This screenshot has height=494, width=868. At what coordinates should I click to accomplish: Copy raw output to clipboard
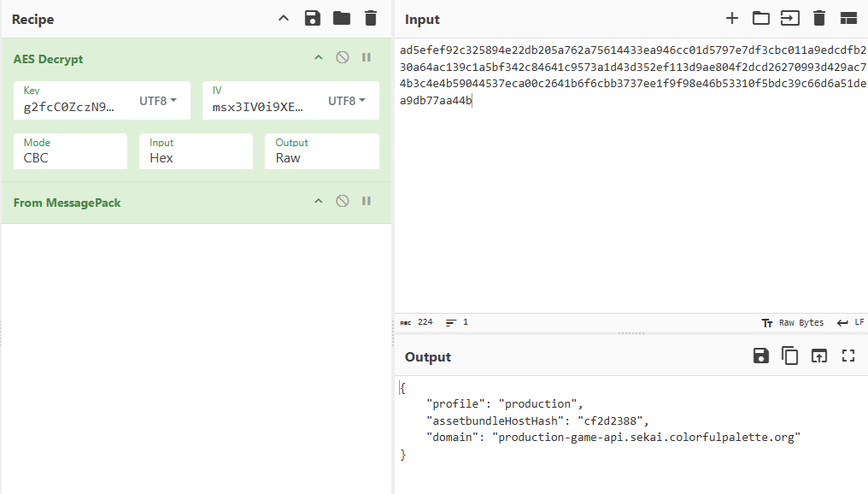point(789,356)
